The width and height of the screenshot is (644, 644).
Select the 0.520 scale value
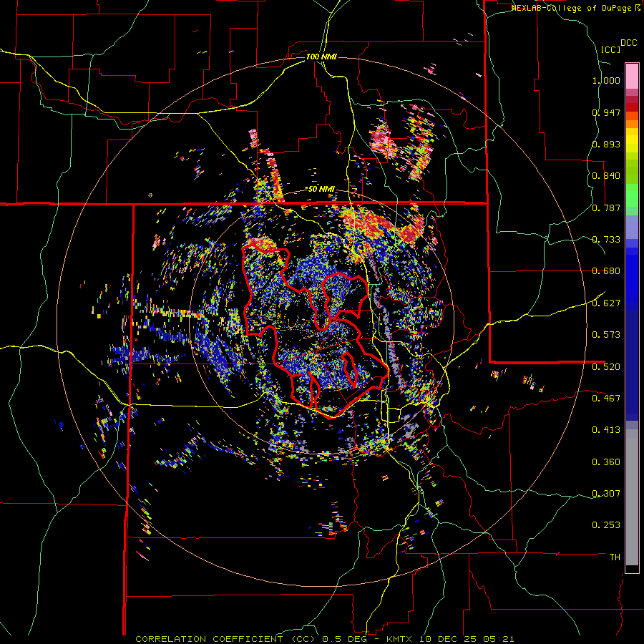pyautogui.click(x=606, y=367)
